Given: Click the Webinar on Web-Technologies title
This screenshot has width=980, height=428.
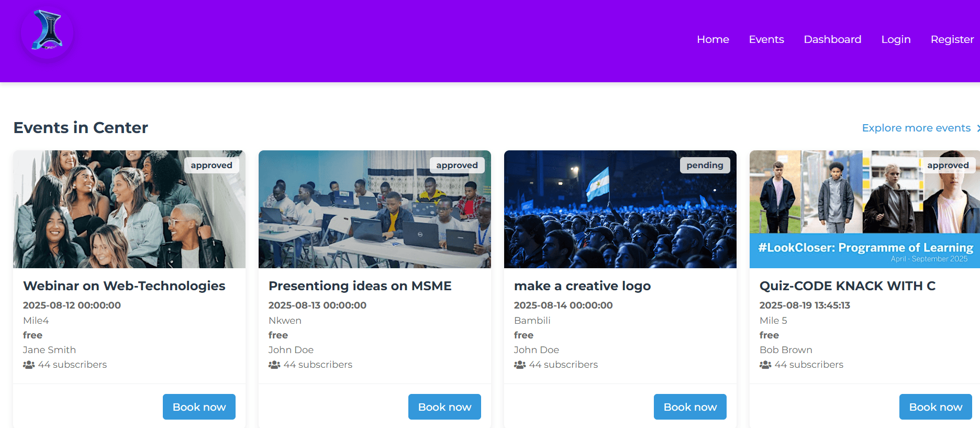Looking at the screenshot, I should coord(124,286).
